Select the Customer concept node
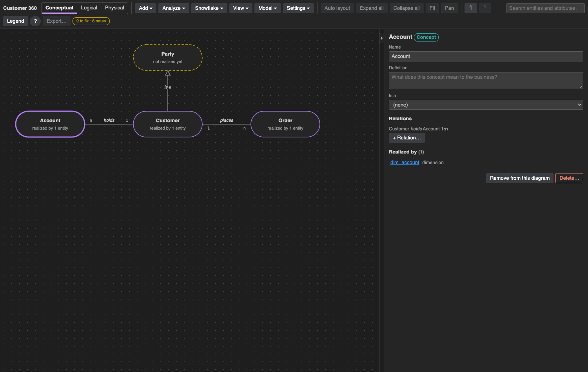 168,124
